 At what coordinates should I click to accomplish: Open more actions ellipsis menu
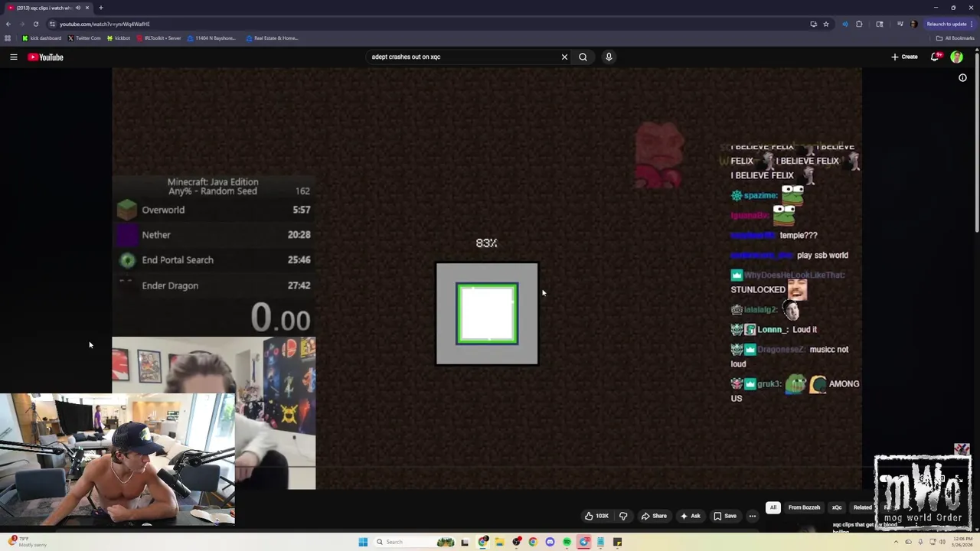tap(752, 516)
